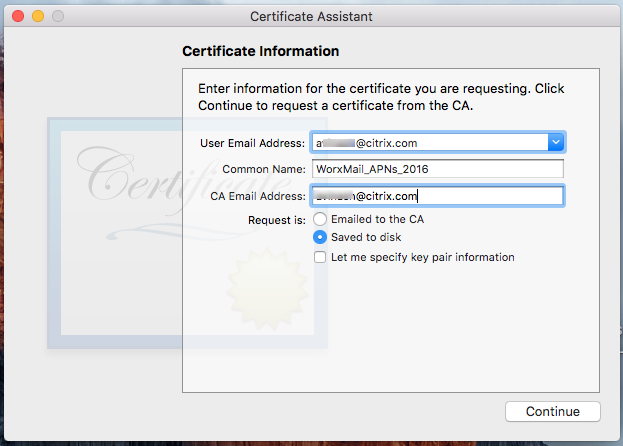
Task: Click the CA Email Address label
Action: click(258, 196)
